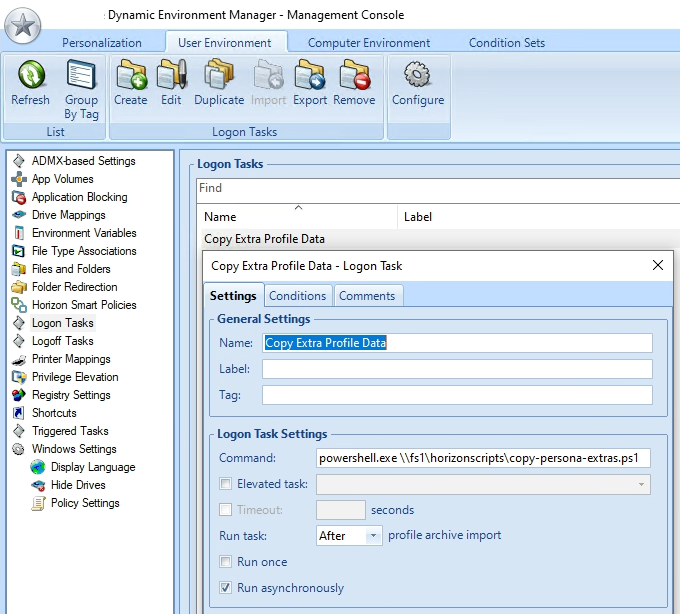The height and width of the screenshot is (614, 680).
Task: Click into the Name text field
Action: coord(457,343)
